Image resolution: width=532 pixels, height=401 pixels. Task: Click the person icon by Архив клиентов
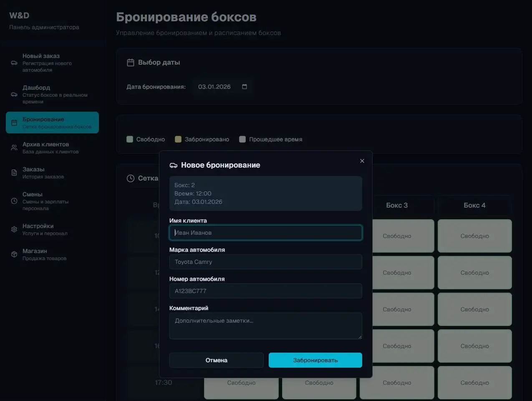pos(14,148)
